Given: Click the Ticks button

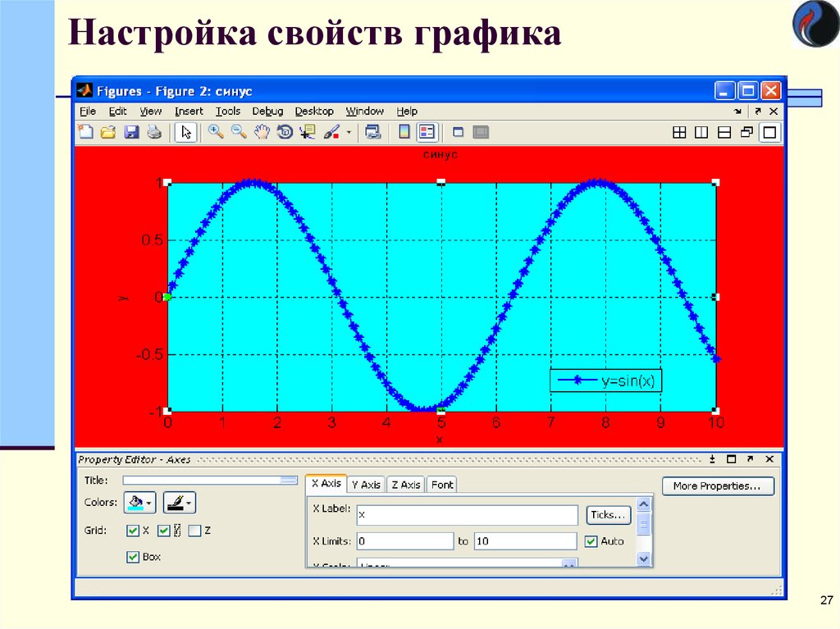Looking at the screenshot, I should click(x=608, y=515).
